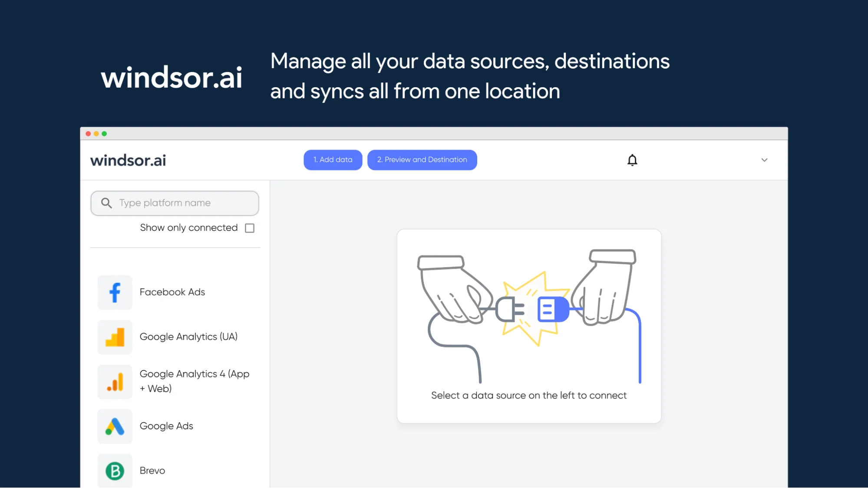Click the green maximize window button
The height and width of the screenshot is (488, 868).
pyautogui.click(x=104, y=134)
